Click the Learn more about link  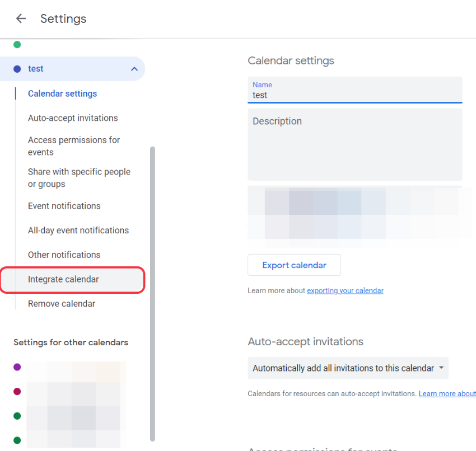[x=447, y=394]
